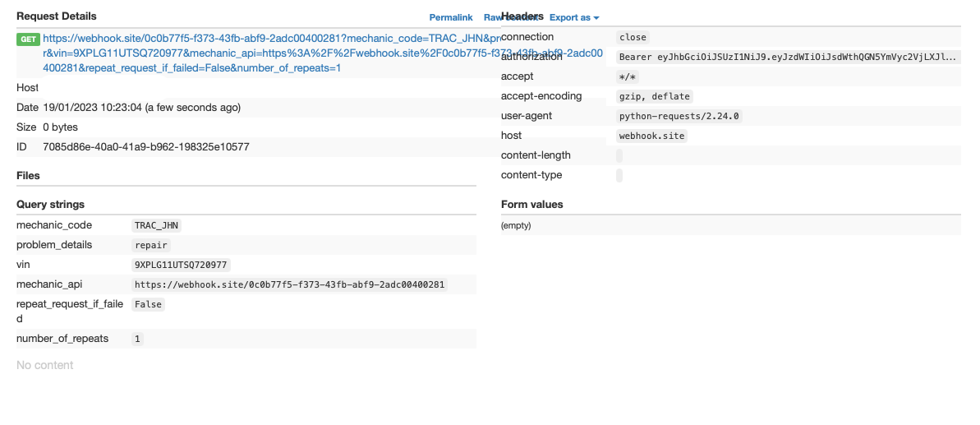Select the host value webhook.site
The height and width of the screenshot is (425, 980).
coord(651,136)
